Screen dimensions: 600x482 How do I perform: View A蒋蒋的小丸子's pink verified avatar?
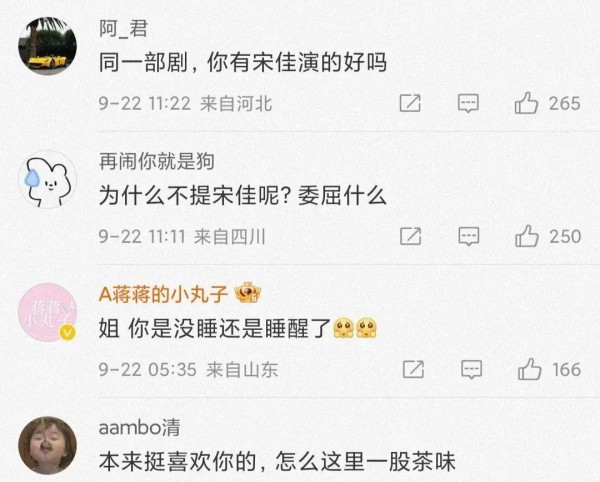47,312
